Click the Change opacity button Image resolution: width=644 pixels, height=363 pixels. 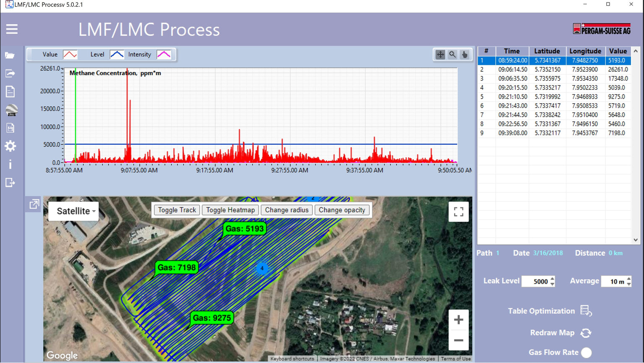(x=342, y=210)
